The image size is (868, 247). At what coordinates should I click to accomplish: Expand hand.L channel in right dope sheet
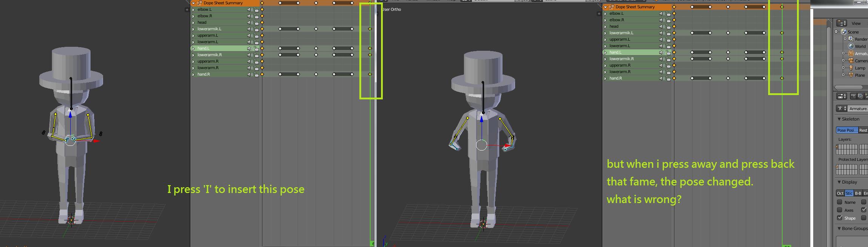coord(606,52)
